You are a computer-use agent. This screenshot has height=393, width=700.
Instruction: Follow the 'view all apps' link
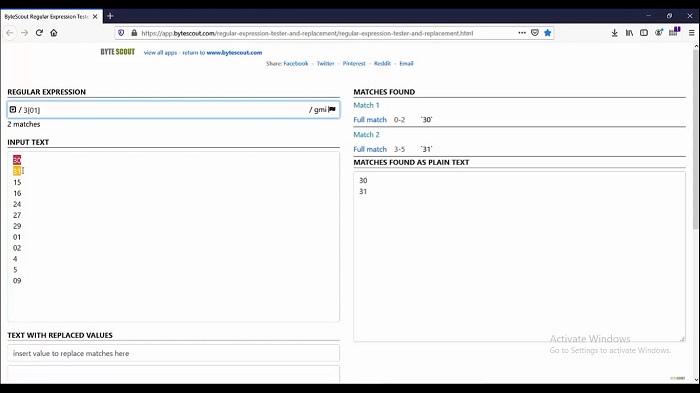[160, 52]
